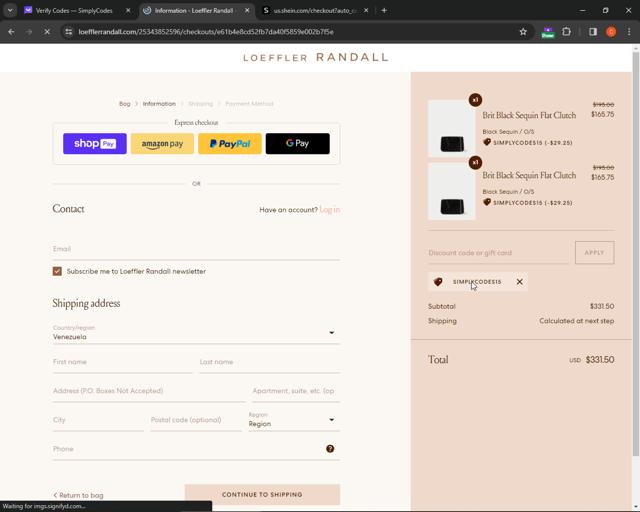Click the Address field
The image size is (640, 512).
[x=149, y=391]
